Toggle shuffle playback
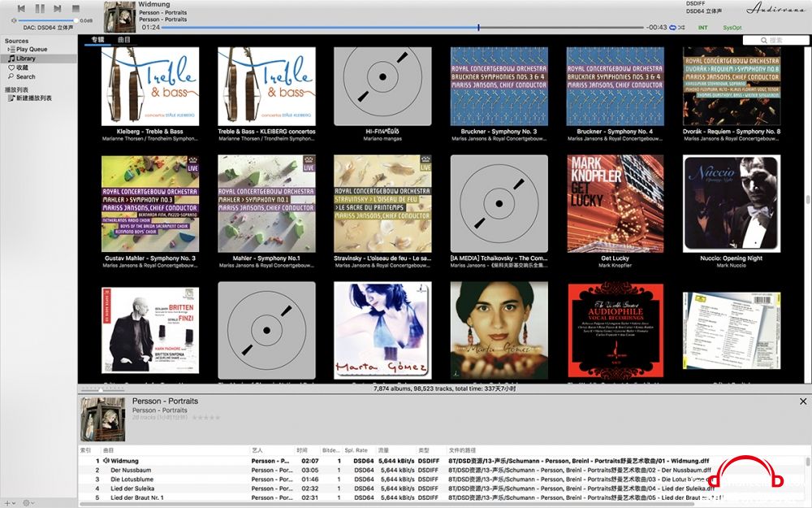 681,28
